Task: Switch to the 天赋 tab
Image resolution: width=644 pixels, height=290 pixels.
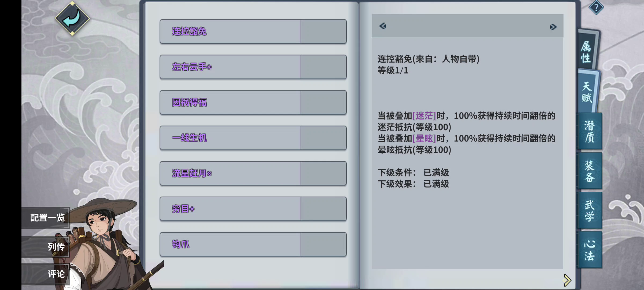Action: click(587, 92)
